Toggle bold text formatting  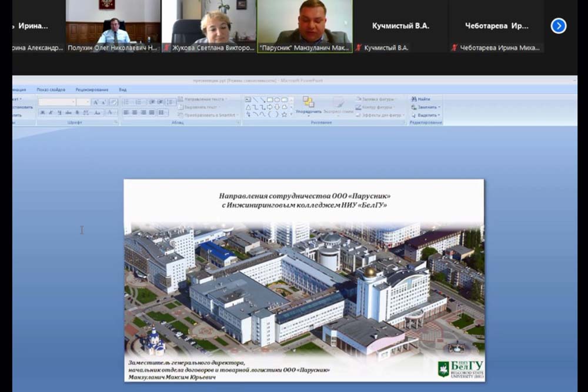click(x=42, y=112)
